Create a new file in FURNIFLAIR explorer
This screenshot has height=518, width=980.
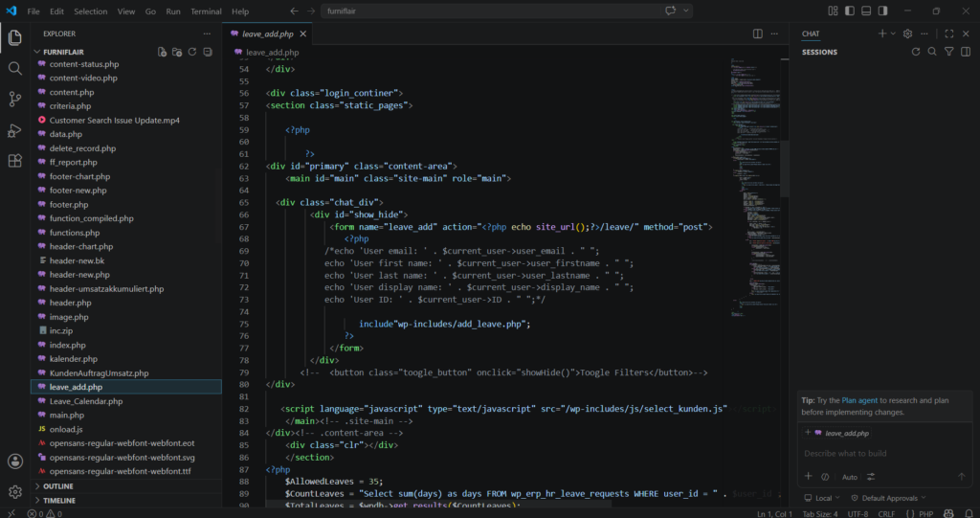[162, 52]
